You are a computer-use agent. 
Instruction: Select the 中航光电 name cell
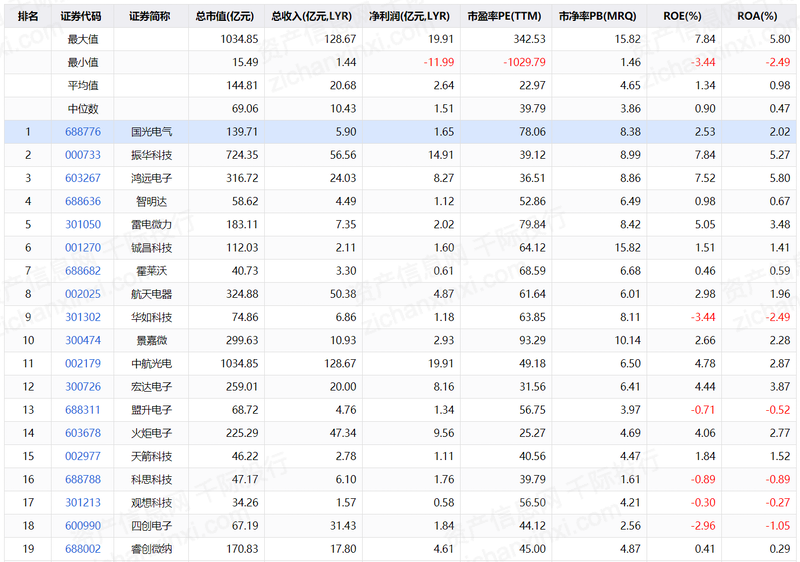[x=151, y=364]
